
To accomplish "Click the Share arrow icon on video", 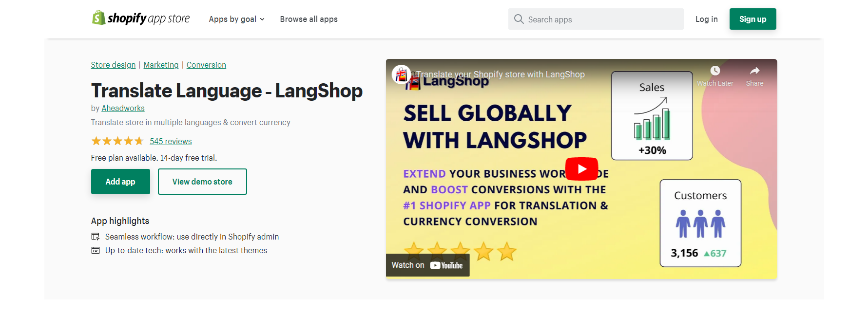I will pos(754,71).
